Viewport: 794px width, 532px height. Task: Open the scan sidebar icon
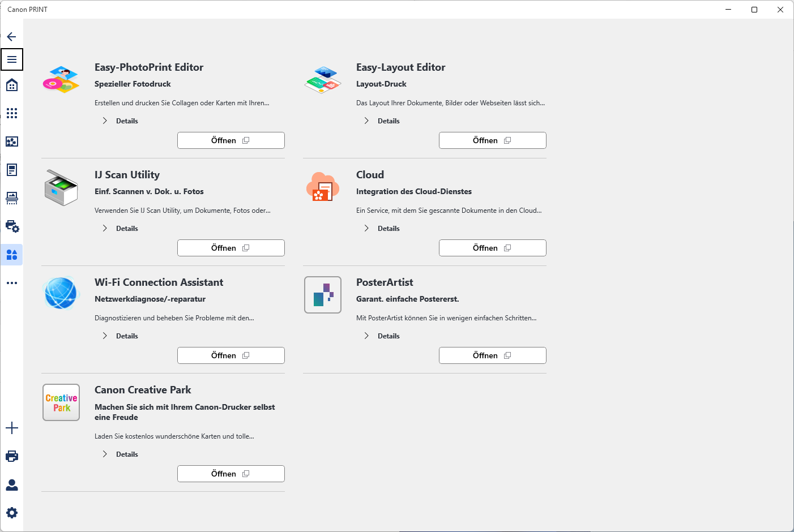(12, 198)
